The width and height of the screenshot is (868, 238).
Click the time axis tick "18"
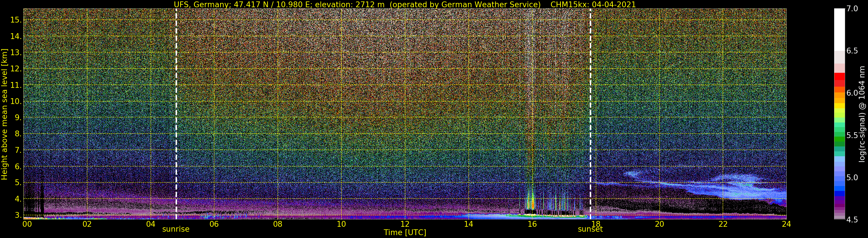tap(596, 224)
